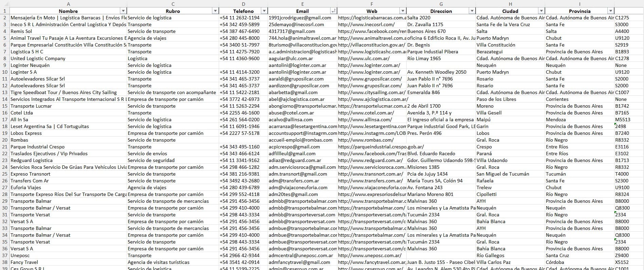Select the "Expreso Transnort" cell
This screenshot has height=270, width=644.
tap(68, 174)
